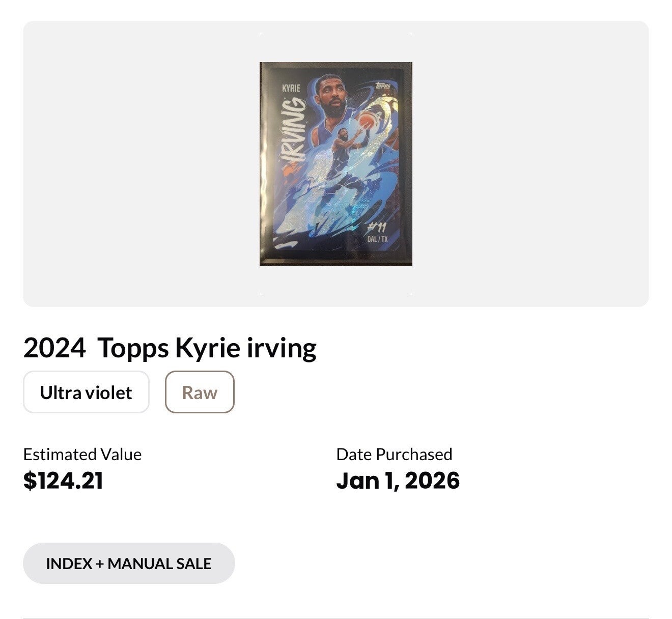The image size is (672, 619).
Task: Click the Jan 1, 2026 purchase date
Action: (x=398, y=481)
